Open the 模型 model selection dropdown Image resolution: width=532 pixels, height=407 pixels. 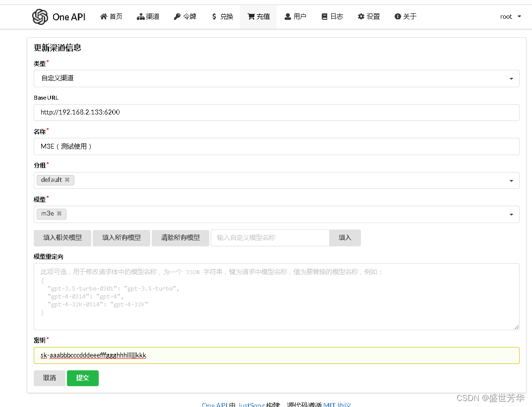pyautogui.click(x=512, y=214)
